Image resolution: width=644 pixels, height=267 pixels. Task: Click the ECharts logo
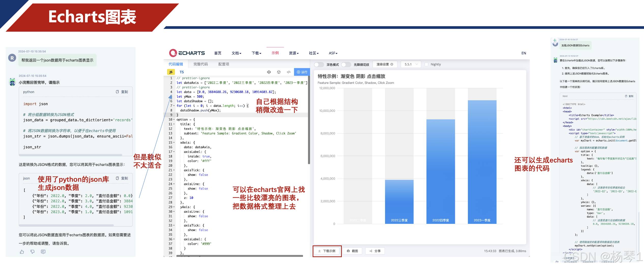coord(187,53)
